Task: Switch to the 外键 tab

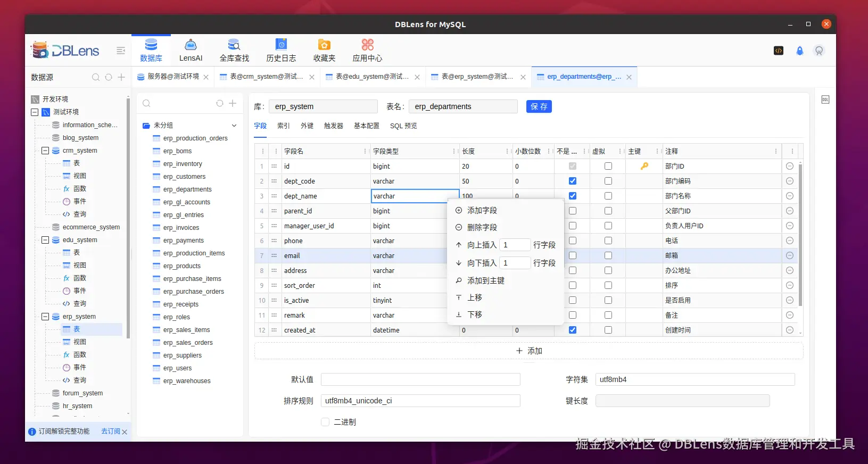Action: 307,126
